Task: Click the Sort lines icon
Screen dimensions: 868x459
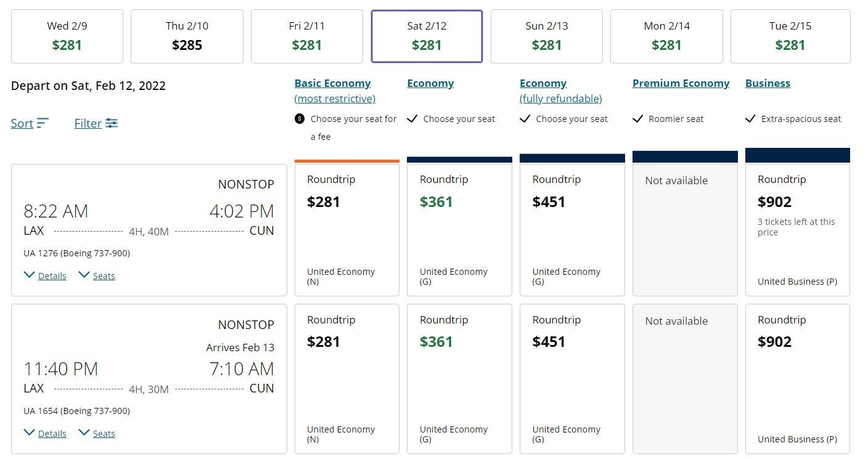Action: pyautogui.click(x=43, y=123)
